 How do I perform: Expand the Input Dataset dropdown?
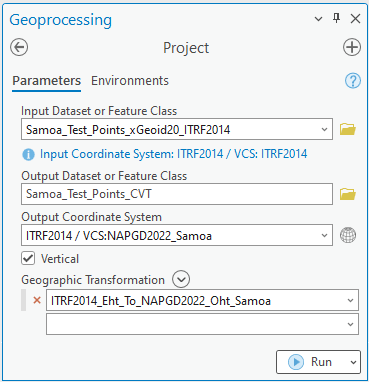(324, 129)
